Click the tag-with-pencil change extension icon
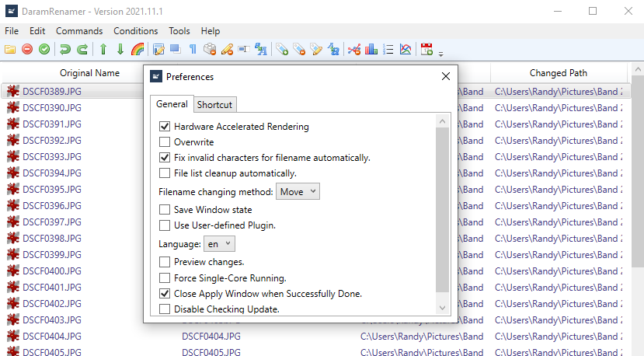 point(316,50)
